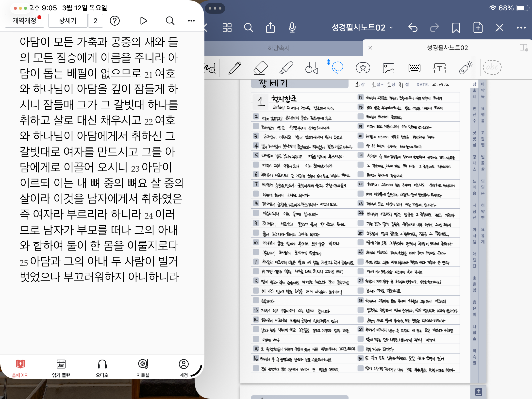Open the 창세기 book selector
This screenshot has width=532, height=399.
68,21
